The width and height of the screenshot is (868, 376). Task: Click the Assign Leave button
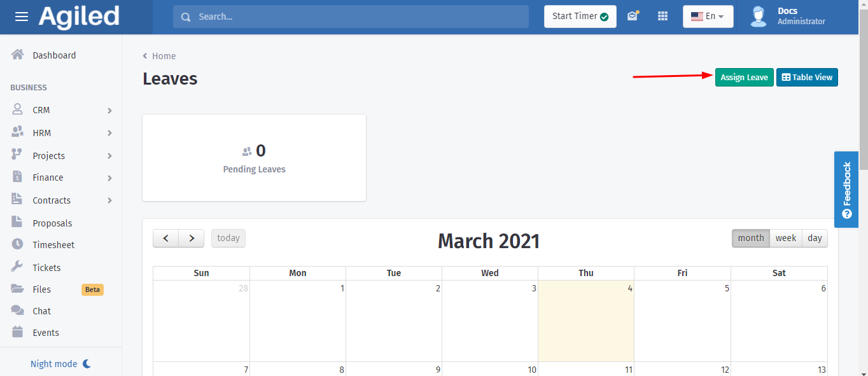[744, 77]
